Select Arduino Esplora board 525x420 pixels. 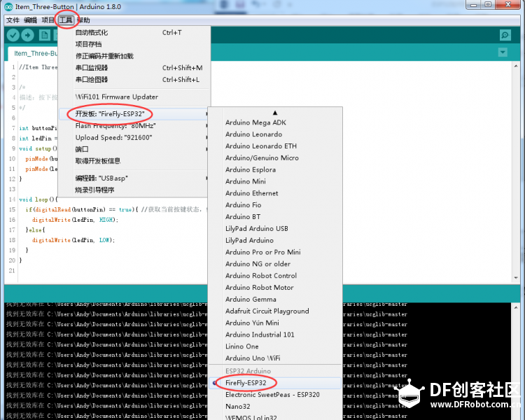pos(275,169)
